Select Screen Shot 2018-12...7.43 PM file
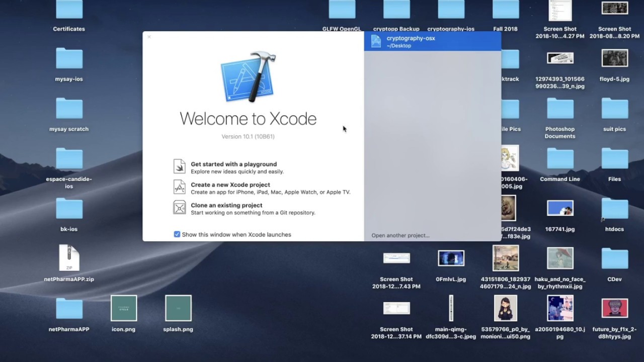644x362 pixels. (x=396, y=258)
